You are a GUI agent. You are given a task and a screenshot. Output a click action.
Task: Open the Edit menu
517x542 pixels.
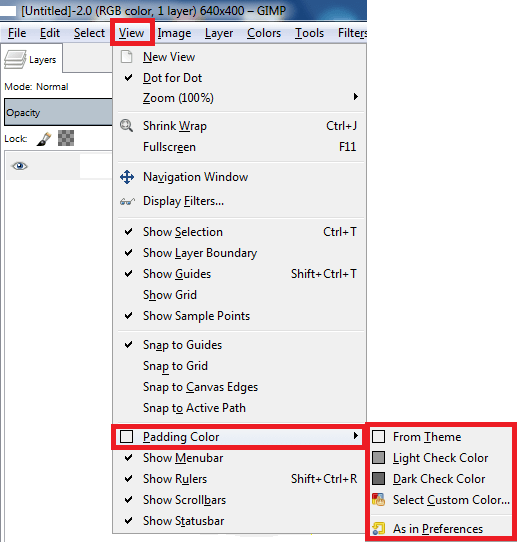pos(50,33)
